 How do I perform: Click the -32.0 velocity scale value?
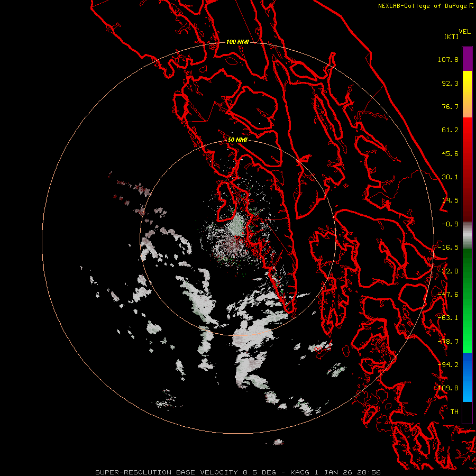pos(448,271)
